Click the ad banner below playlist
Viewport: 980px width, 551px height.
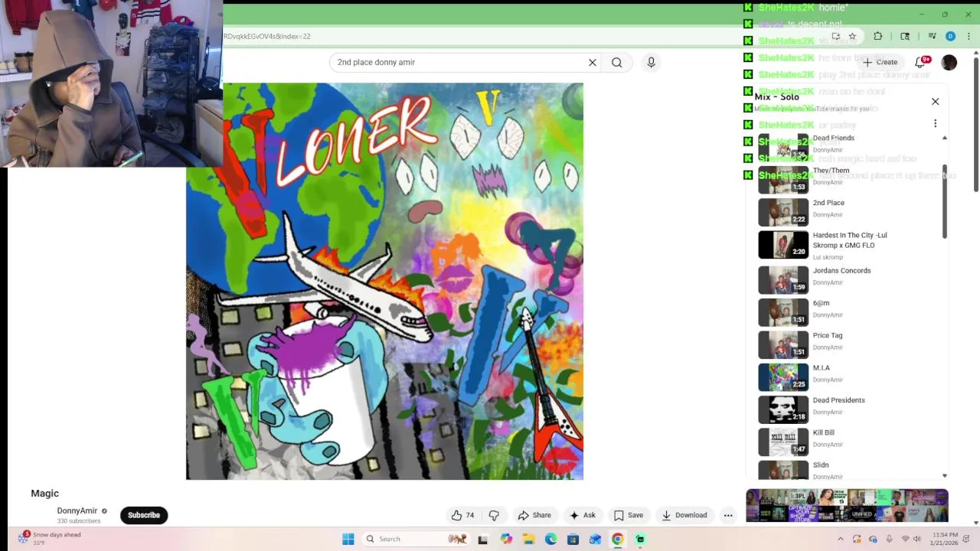click(x=847, y=505)
